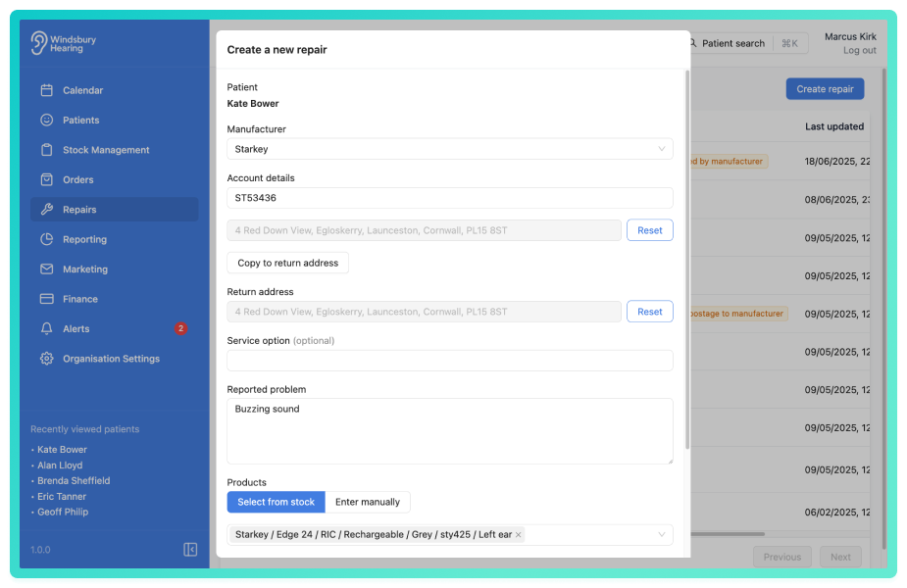Reset the Return address field
Viewport: 907px width, 588px height.
coord(649,312)
